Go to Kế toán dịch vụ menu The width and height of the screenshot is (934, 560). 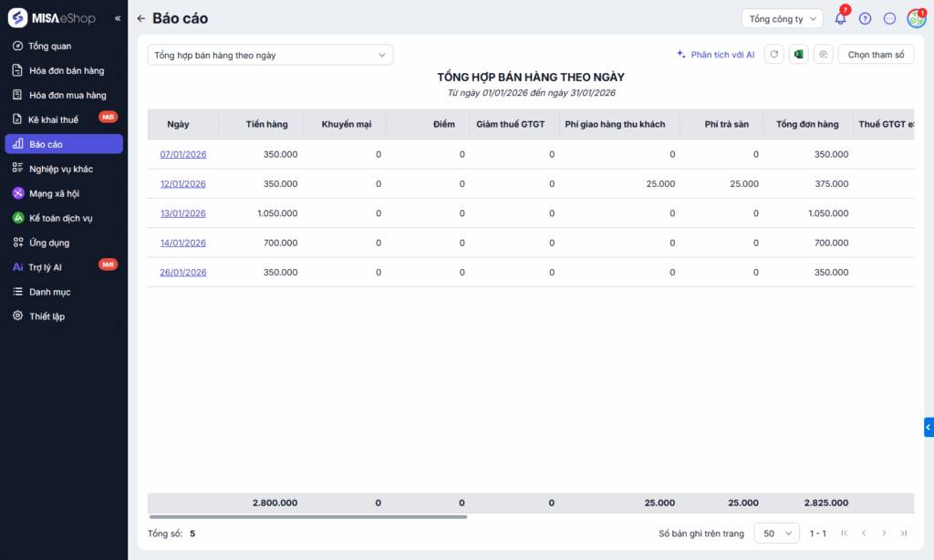(x=61, y=218)
